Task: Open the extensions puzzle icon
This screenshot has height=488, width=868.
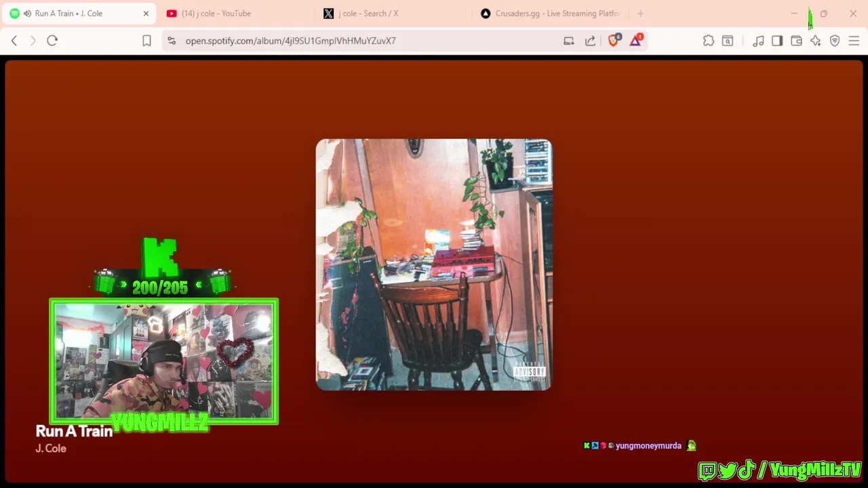Action: click(x=709, y=41)
